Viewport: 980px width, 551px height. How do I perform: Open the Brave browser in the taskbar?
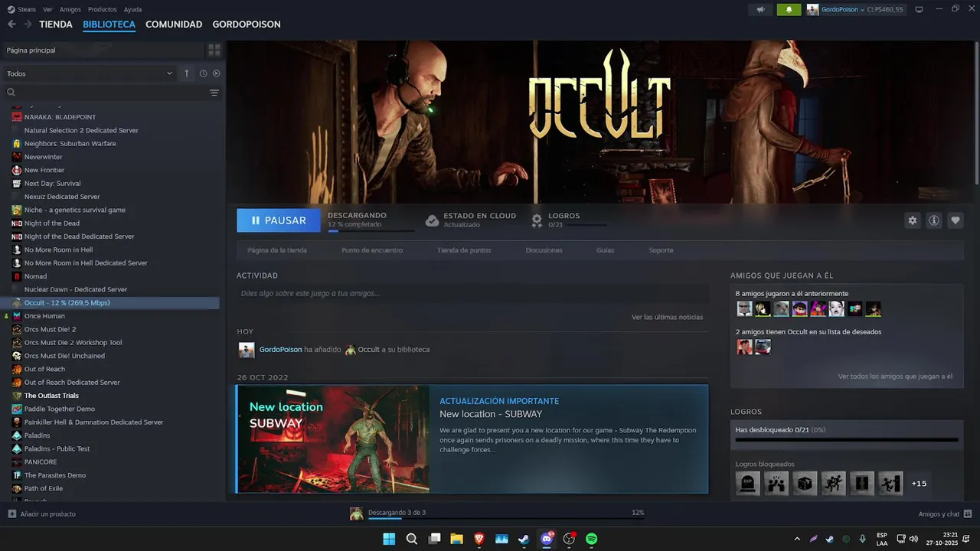tap(479, 539)
